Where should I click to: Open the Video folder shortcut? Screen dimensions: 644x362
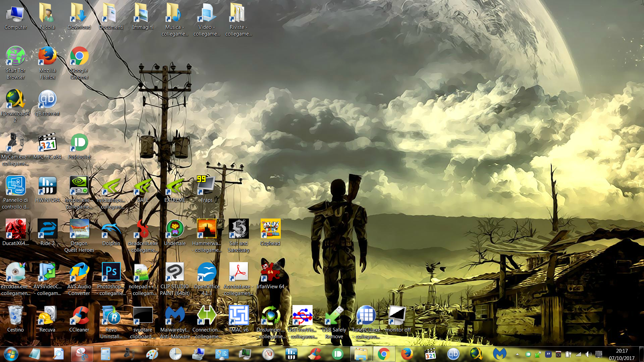click(x=207, y=20)
